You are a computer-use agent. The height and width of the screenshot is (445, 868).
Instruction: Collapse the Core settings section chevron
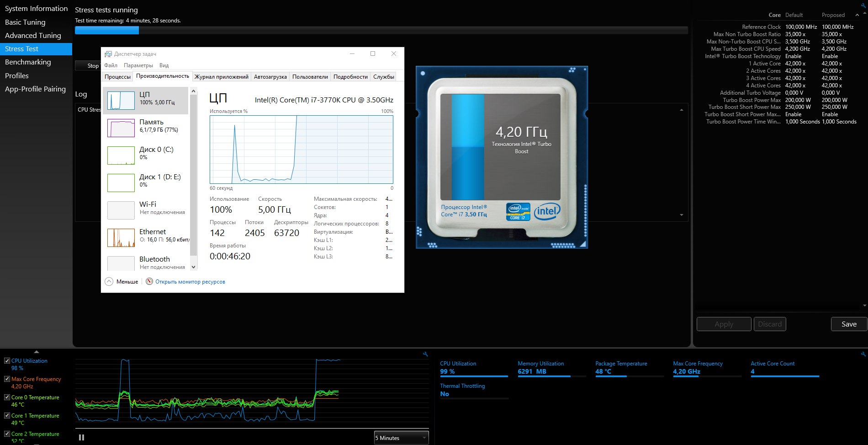tap(857, 15)
